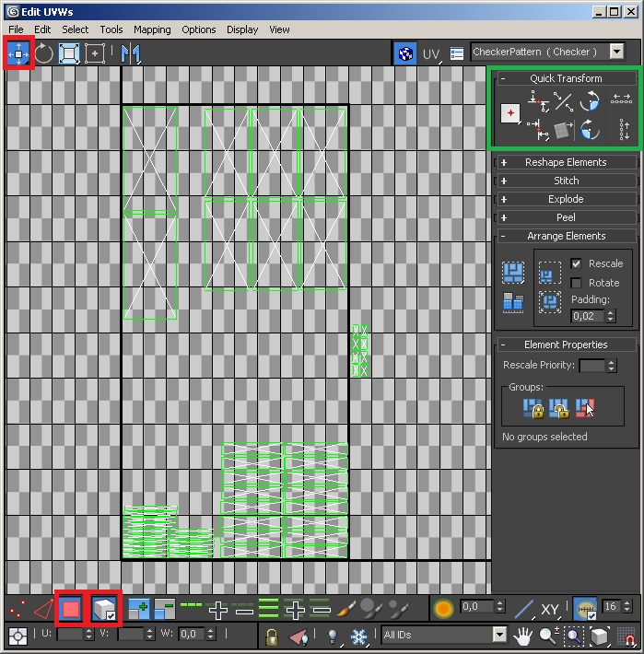Click the Group Selected lock icon
The height and width of the screenshot is (654, 644).
[x=533, y=407]
